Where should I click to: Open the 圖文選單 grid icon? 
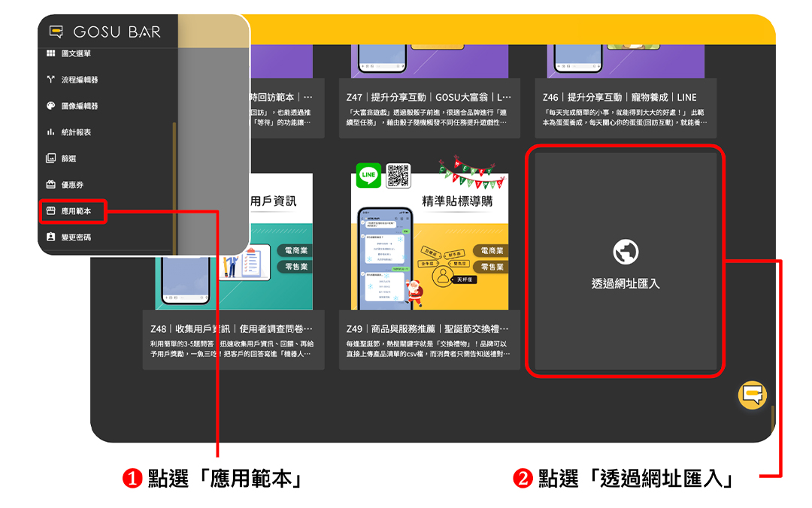[x=51, y=53]
